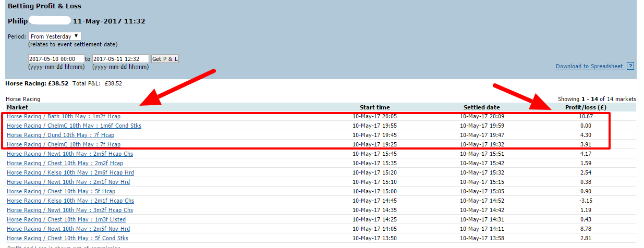Click the 'Total P&L: £38.52' summary

(98, 83)
